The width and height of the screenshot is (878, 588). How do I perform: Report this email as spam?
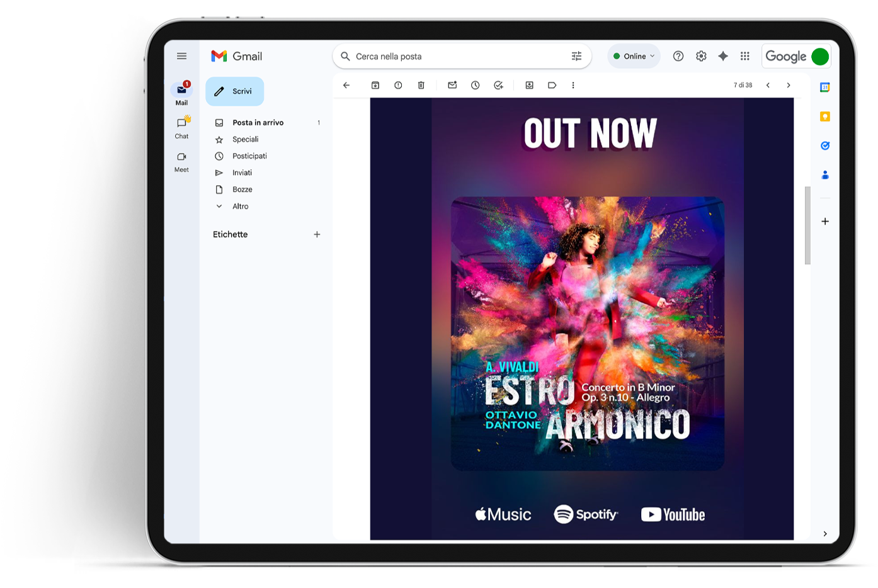pyautogui.click(x=398, y=85)
